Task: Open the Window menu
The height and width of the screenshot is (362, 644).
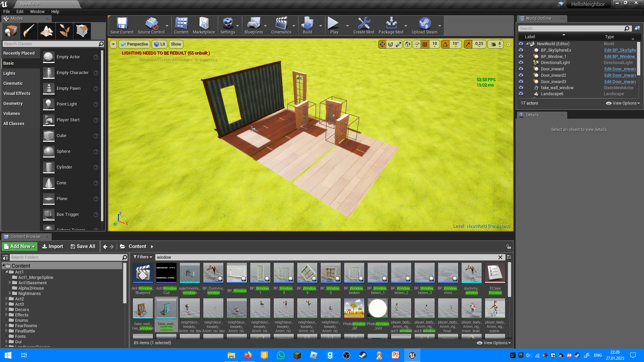Action: tap(37, 11)
